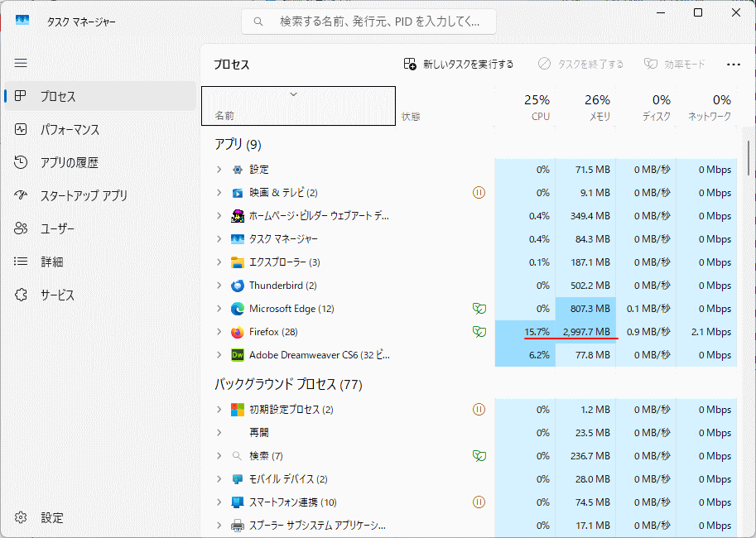Open the プロセス page in sidebar
This screenshot has width=756, height=538.
click(100, 96)
